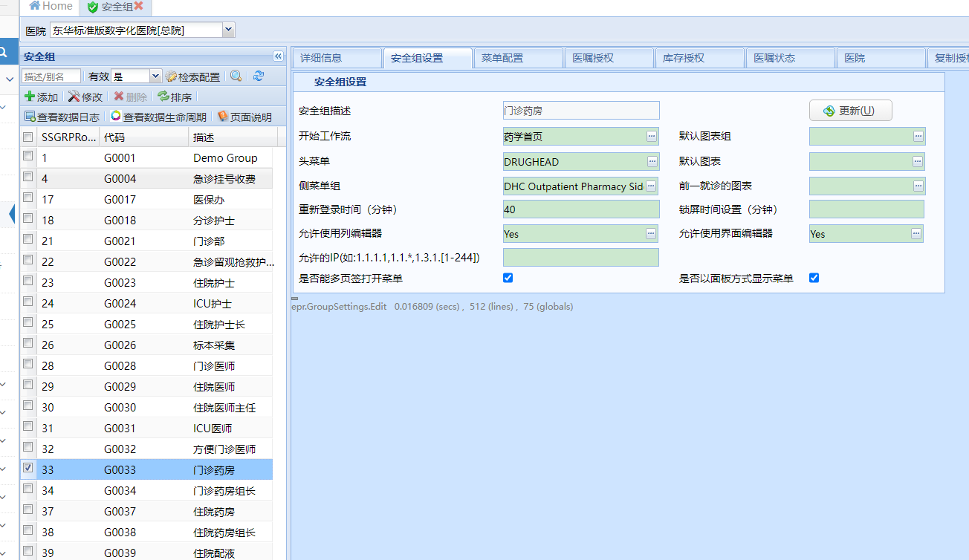Open 查看数据生命周期 lifecycle viewer
This screenshot has height=560, width=969.
(x=158, y=117)
